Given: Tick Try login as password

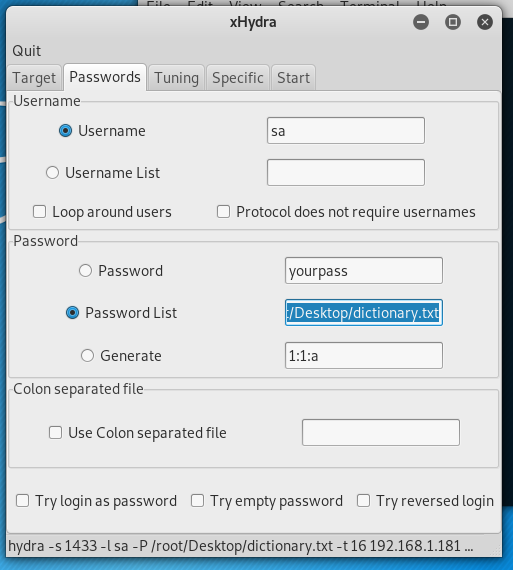Looking at the screenshot, I should [x=23, y=501].
